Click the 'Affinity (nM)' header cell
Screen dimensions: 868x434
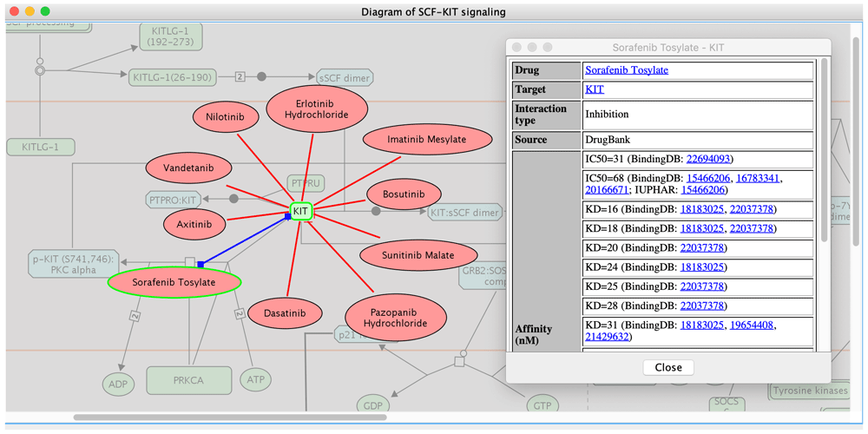tap(546, 251)
